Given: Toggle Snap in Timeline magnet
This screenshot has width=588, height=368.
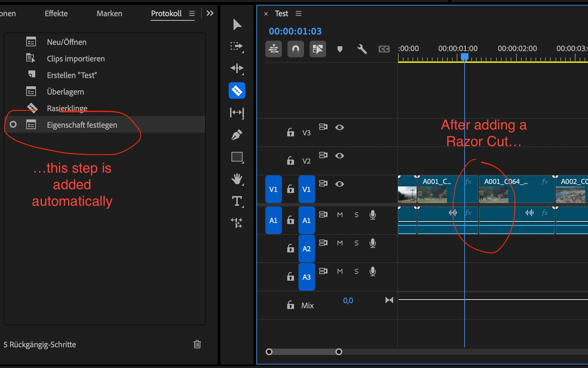Looking at the screenshot, I should [x=296, y=49].
